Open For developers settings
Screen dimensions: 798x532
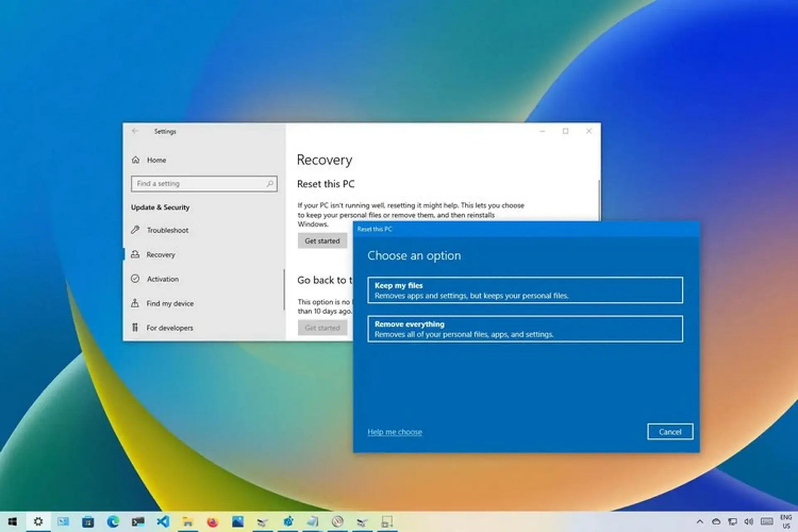(169, 328)
